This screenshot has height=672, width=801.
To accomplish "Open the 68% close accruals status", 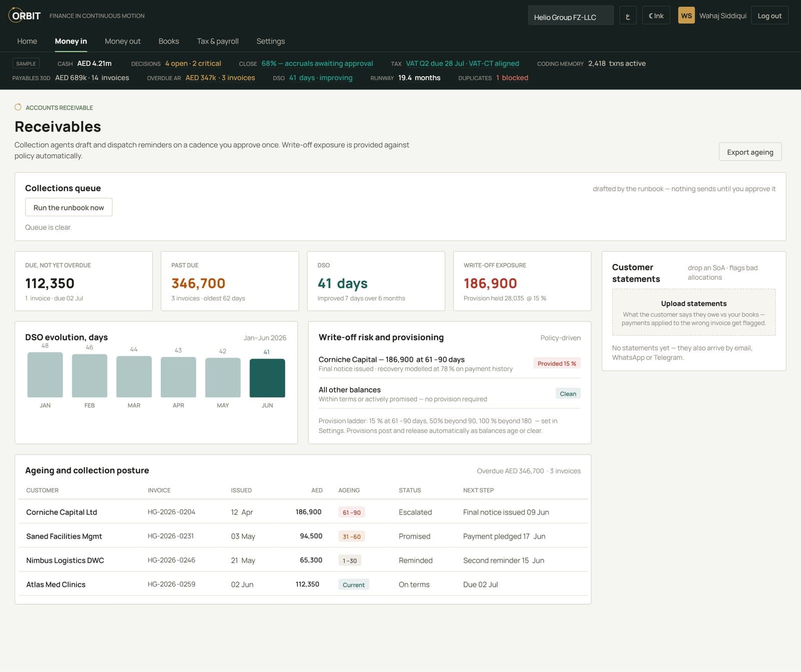I will coord(317,64).
